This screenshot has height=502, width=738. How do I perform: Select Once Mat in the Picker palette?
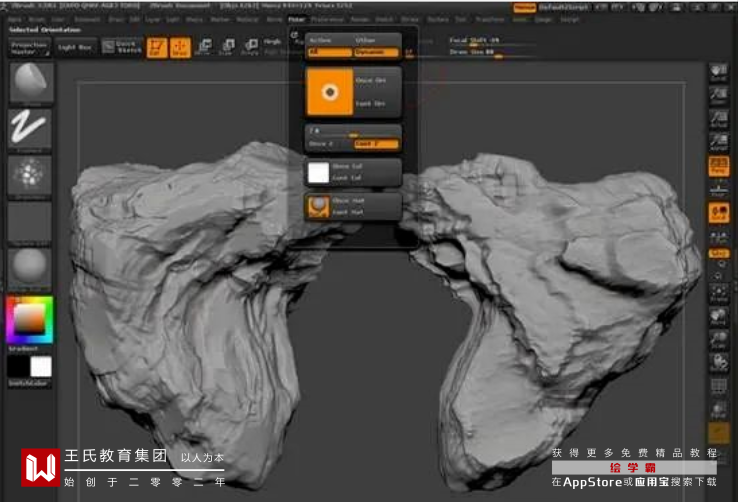pyautogui.click(x=348, y=201)
